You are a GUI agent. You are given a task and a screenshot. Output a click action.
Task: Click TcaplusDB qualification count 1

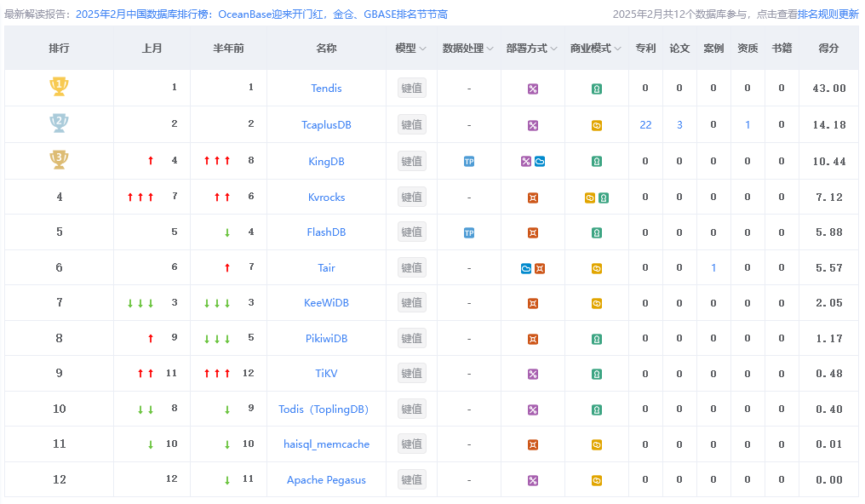[748, 125]
